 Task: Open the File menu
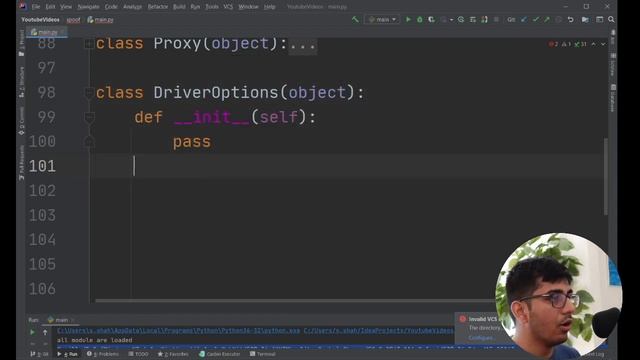pos(36,7)
